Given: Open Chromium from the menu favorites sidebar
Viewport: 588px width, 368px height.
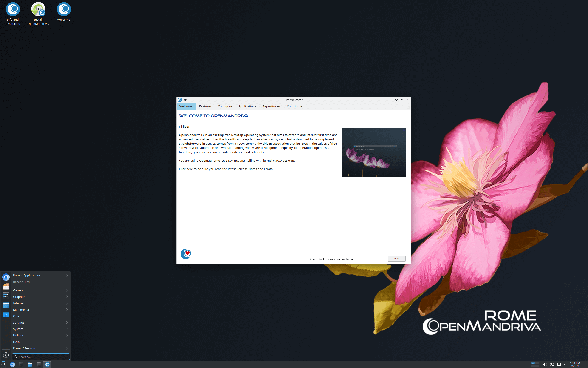Looking at the screenshot, I should [6, 277].
